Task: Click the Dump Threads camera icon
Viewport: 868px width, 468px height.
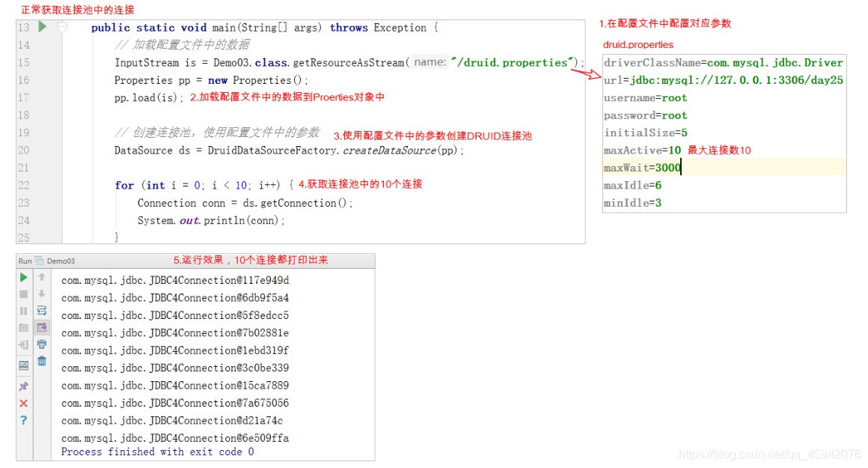Action: point(23,328)
